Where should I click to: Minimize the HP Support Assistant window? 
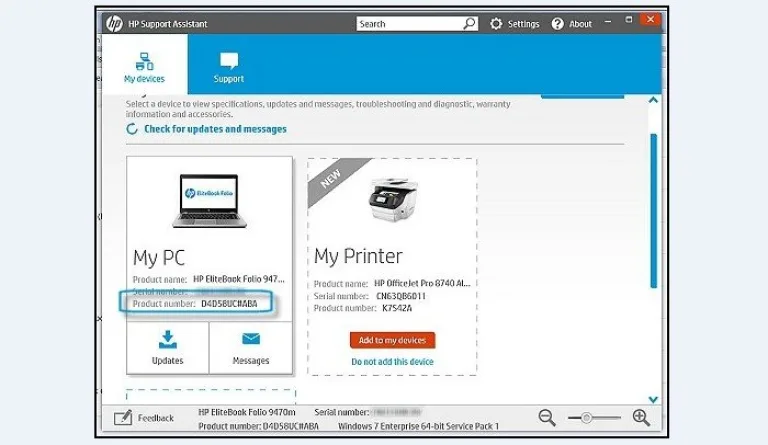point(608,22)
